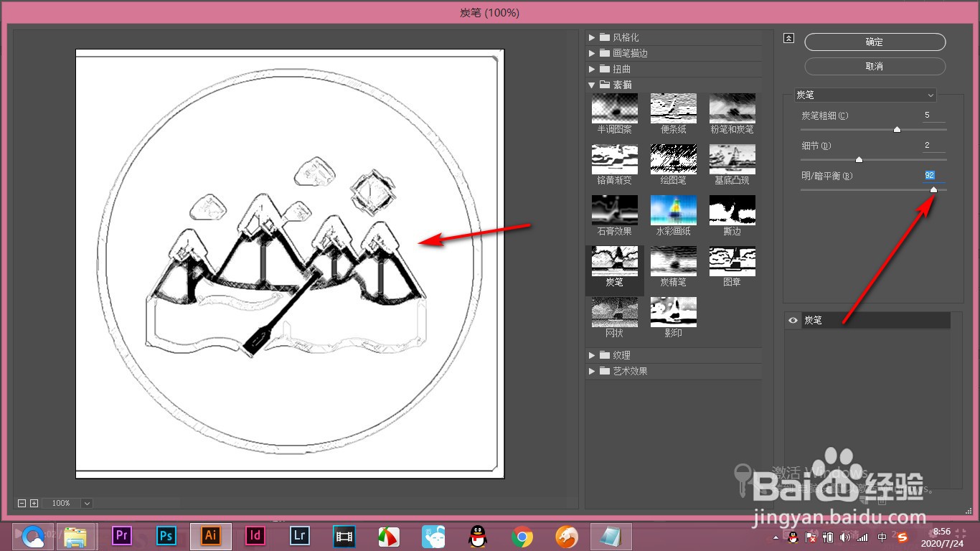Select the 水彩画纸 filter thumbnail
Viewport: 980px width, 551px height.
(673, 210)
